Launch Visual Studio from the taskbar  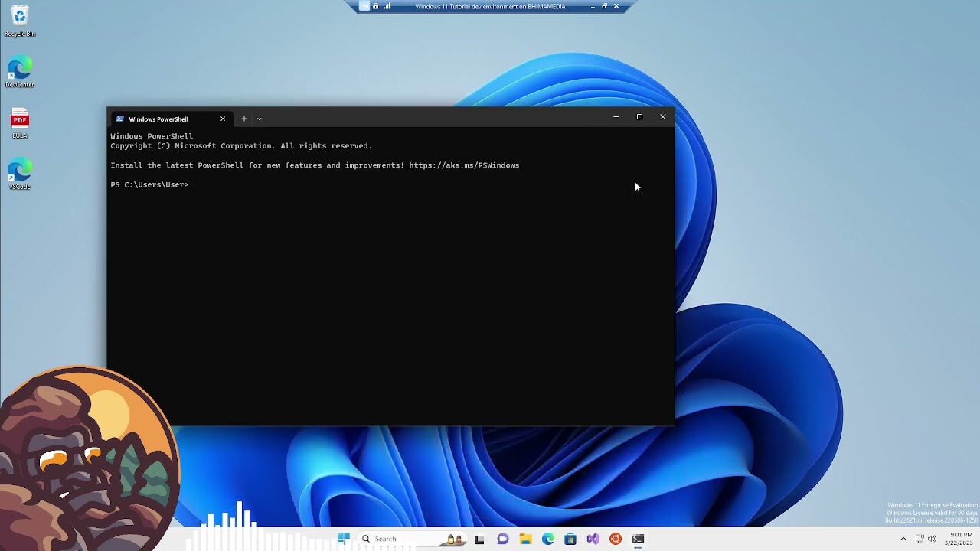(593, 539)
